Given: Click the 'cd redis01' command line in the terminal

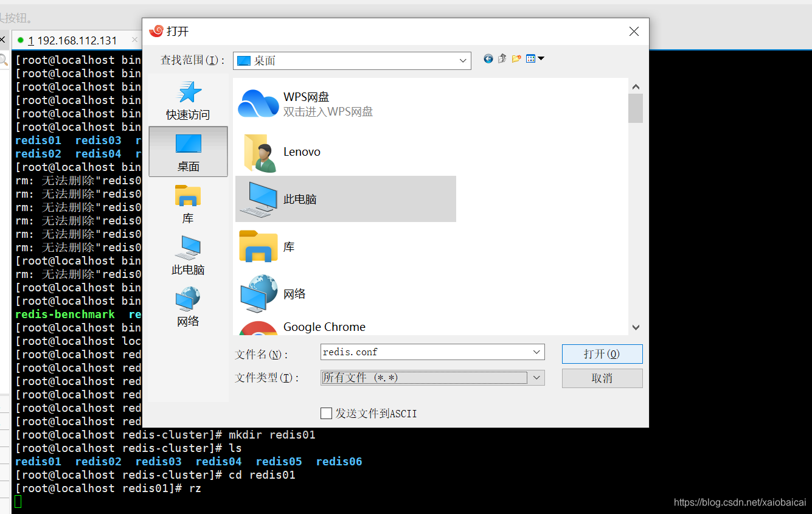Looking at the screenshot, I should 155,475.
